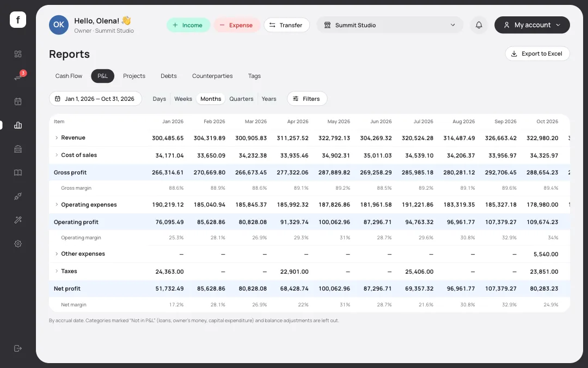Add a new Expense entry
The width and height of the screenshot is (588, 368).
click(237, 25)
